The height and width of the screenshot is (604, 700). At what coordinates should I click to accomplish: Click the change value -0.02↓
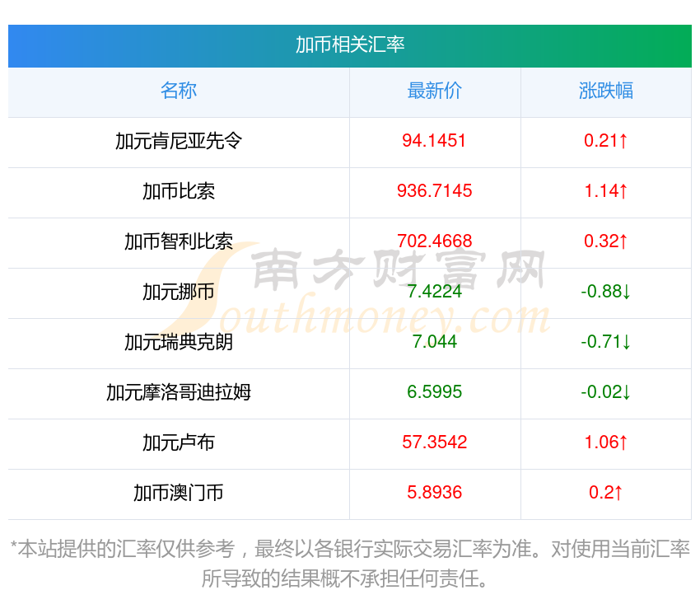(606, 392)
